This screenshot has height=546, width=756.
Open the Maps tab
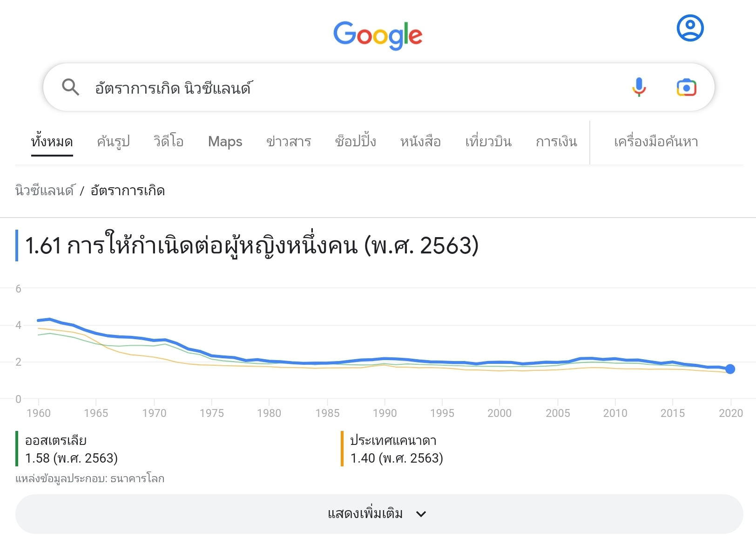pos(225,141)
